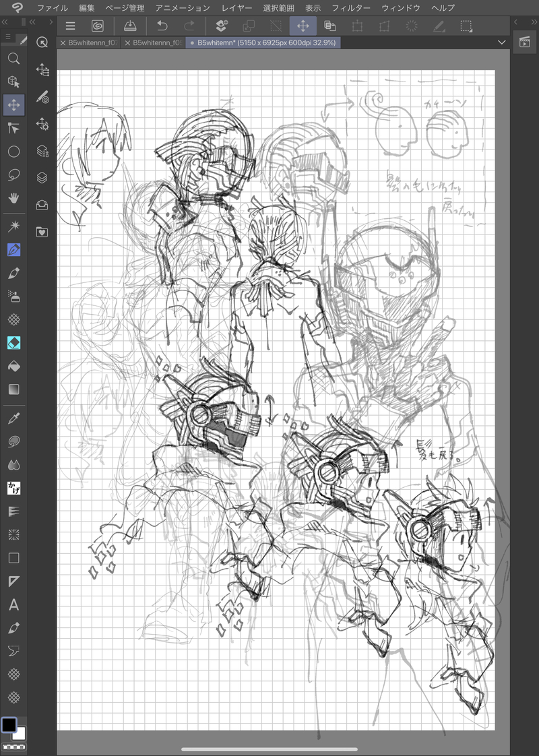Viewport: 539px width, 756px height.
Task: Select the Gradient tool
Action: (x=14, y=389)
